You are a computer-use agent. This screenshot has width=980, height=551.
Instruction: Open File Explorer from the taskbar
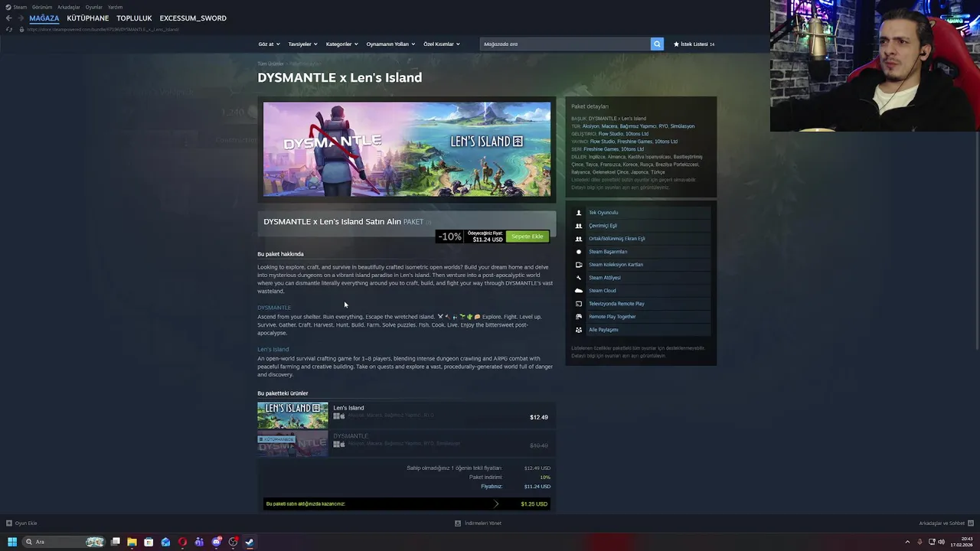(132, 542)
